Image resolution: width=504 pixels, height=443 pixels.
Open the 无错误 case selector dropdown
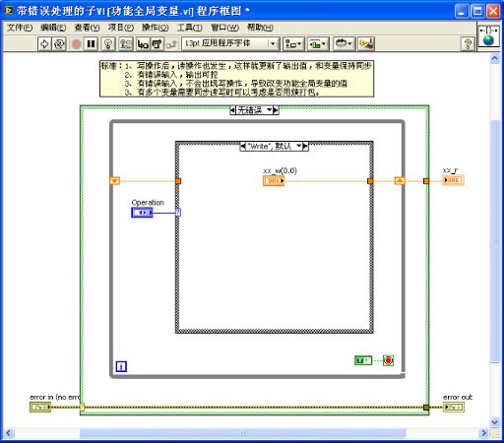[270, 110]
